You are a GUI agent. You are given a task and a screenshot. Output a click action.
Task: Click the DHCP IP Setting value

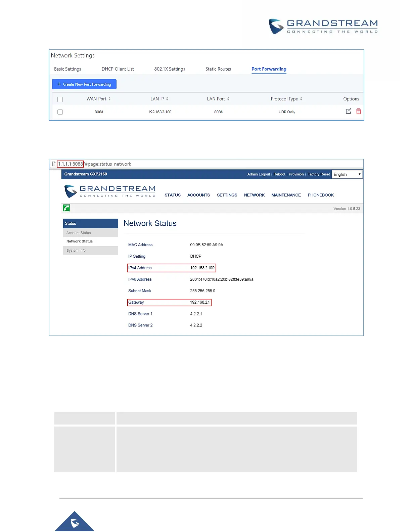tap(196, 257)
